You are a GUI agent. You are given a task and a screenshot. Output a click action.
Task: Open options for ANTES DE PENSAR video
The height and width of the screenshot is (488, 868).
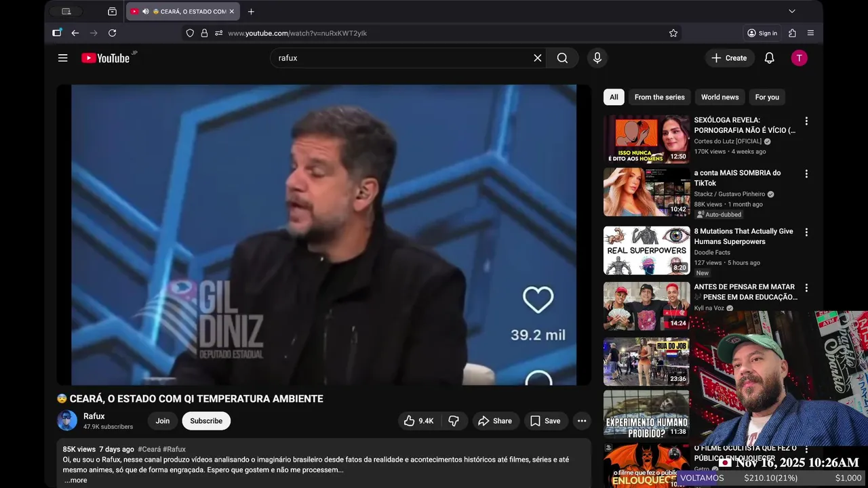pos(806,288)
